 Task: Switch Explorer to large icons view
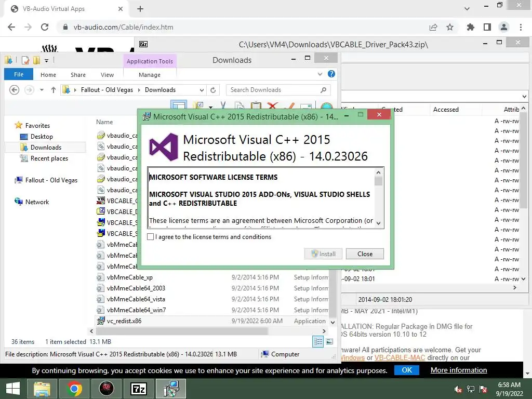(x=329, y=342)
